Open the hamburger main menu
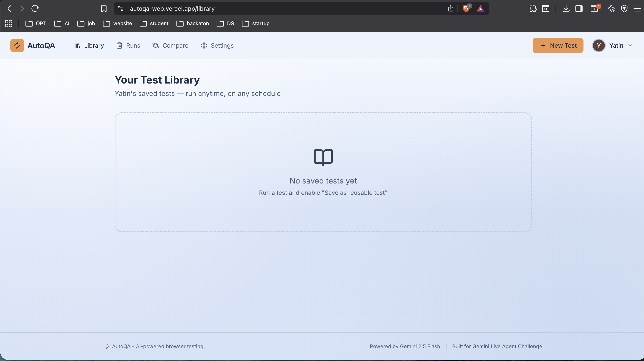The image size is (644, 361). pos(637,9)
